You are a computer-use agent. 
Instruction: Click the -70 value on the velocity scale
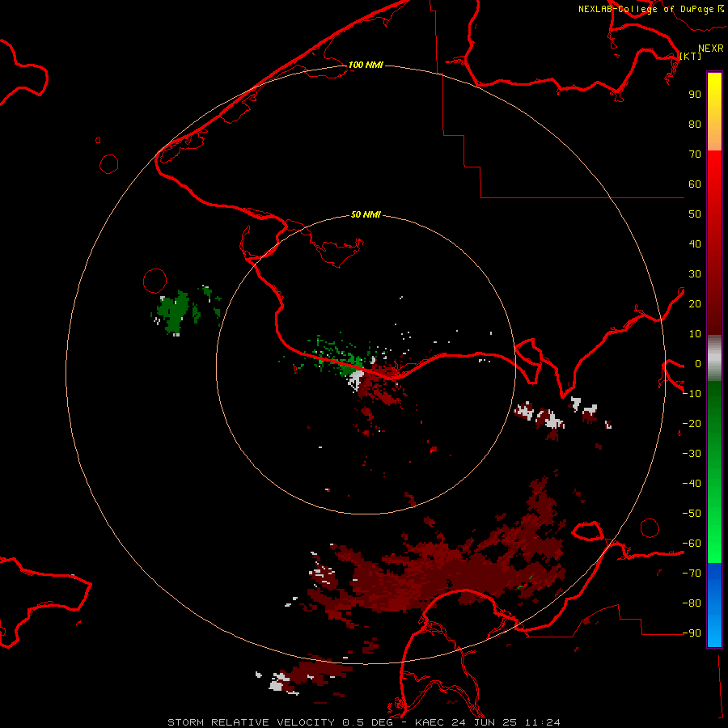point(692,574)
